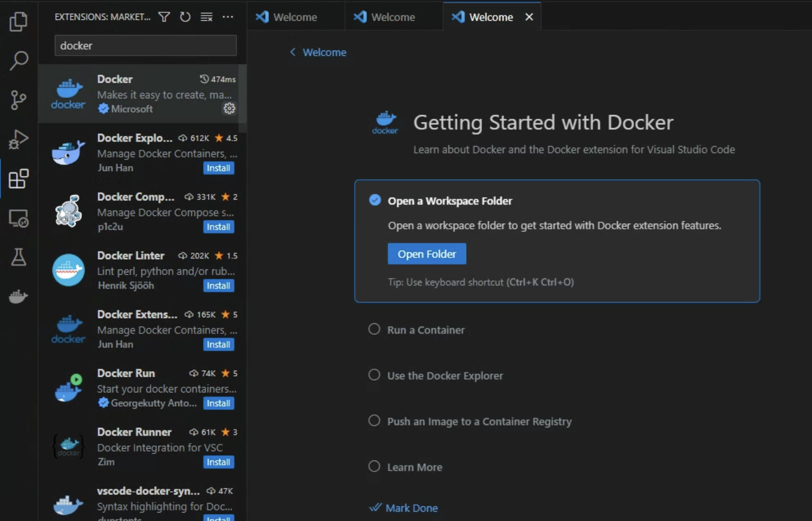Open the Search view in activity bar
This screenshot has height=521, width=812.
[x=18, y=61]
